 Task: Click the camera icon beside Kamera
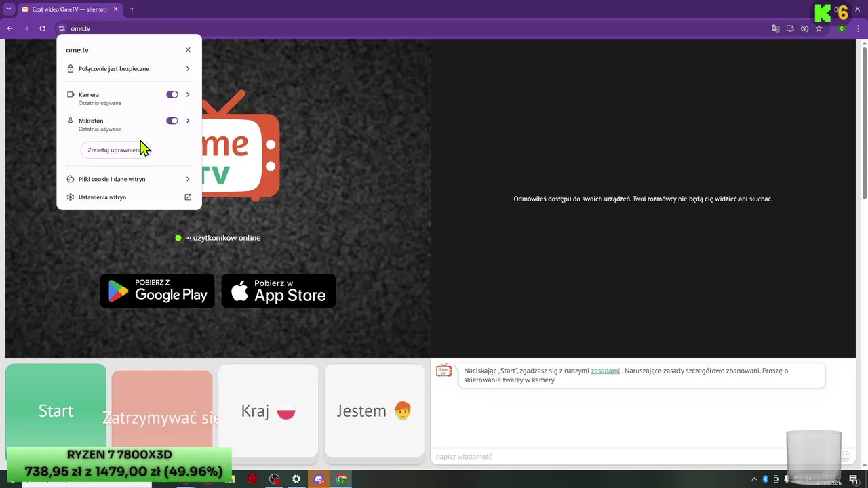coord(71,95)
